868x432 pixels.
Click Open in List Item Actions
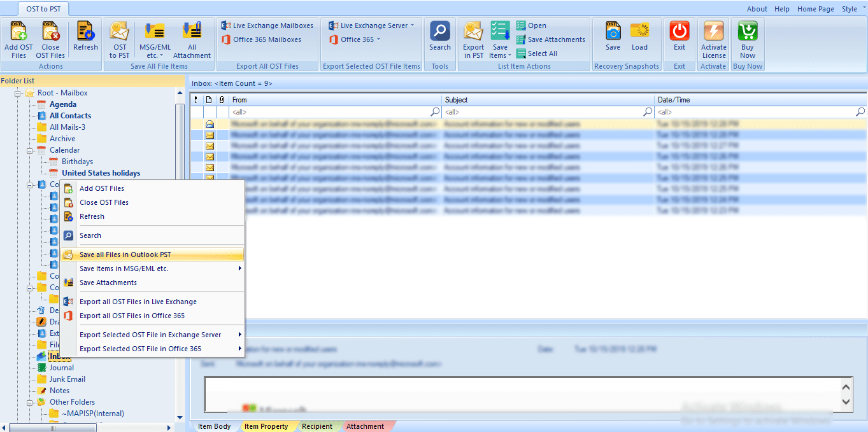(531, 25)
